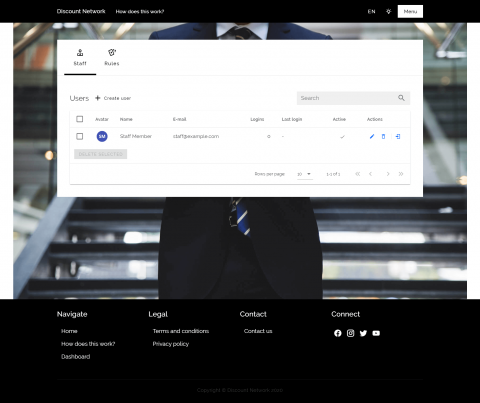Edit the Staff Member user with the pencil icon

(x=372, y=136)
